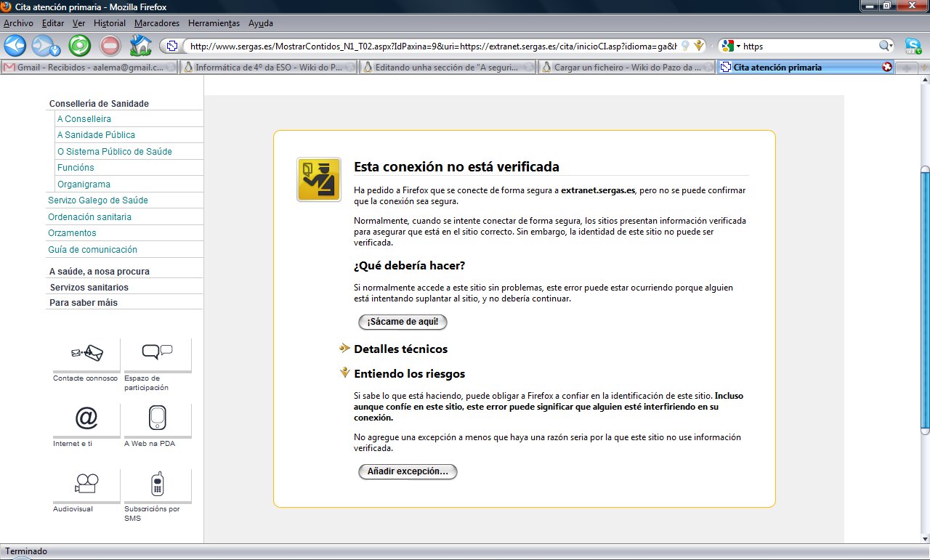Click the ¡Sácame de aquí! button
This screenshot has width=930, height=560.
403,322
